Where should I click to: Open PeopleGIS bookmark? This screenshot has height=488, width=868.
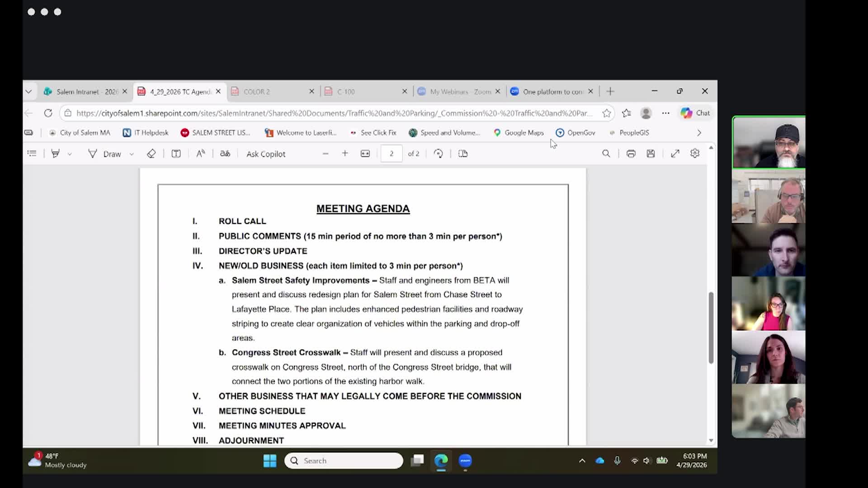click(629, 133)
